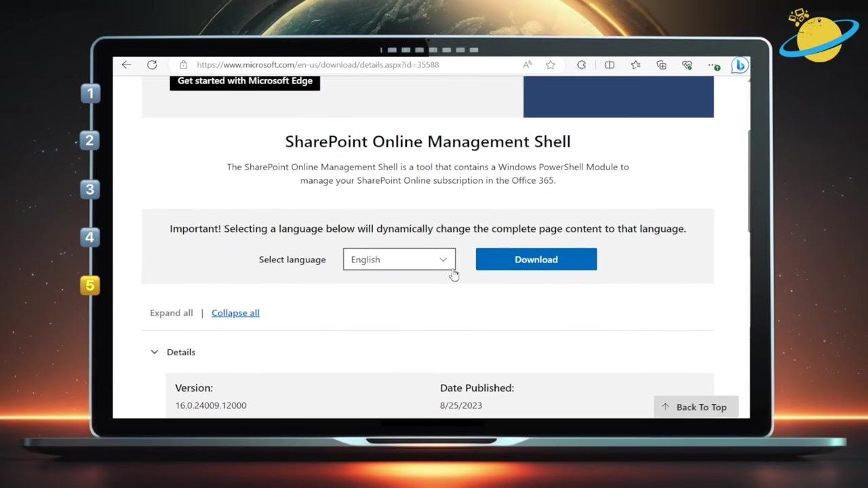868x488 pixels.
Task: Open the Bing Copilot sidebar icon
Action: (739, 65)
